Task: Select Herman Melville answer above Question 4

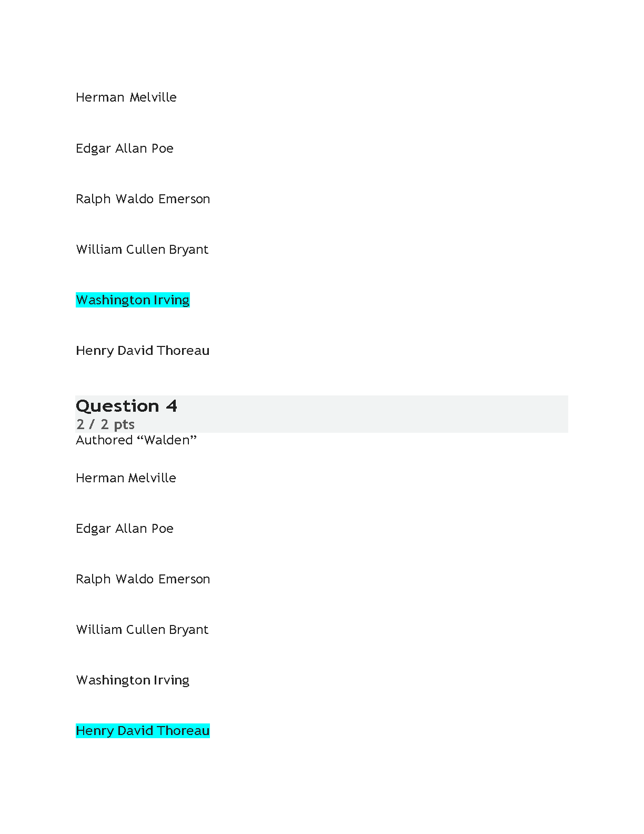Action: [126, 97]
